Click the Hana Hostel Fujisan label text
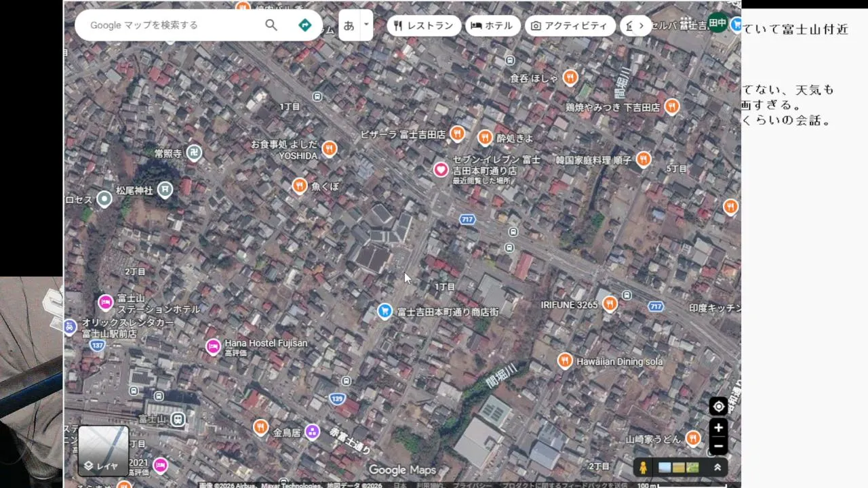The width and height of the screenshot is (868, 488). (x=266, y=343)
